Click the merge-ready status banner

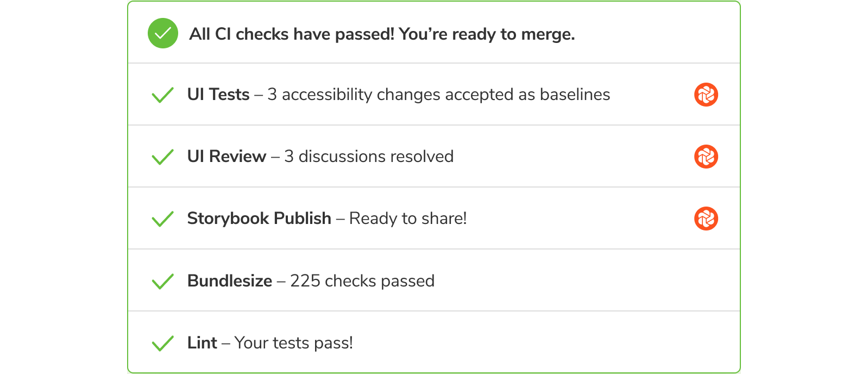click(x=380, y=33)
